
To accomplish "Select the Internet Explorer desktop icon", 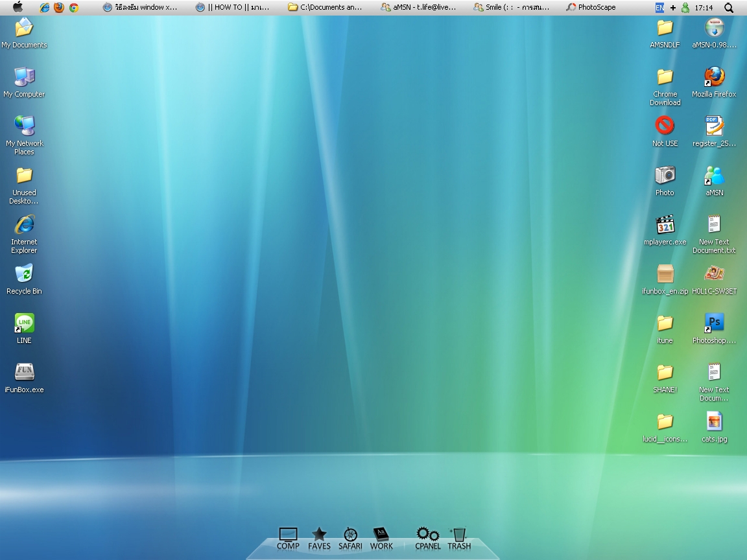I will [24, 234].
